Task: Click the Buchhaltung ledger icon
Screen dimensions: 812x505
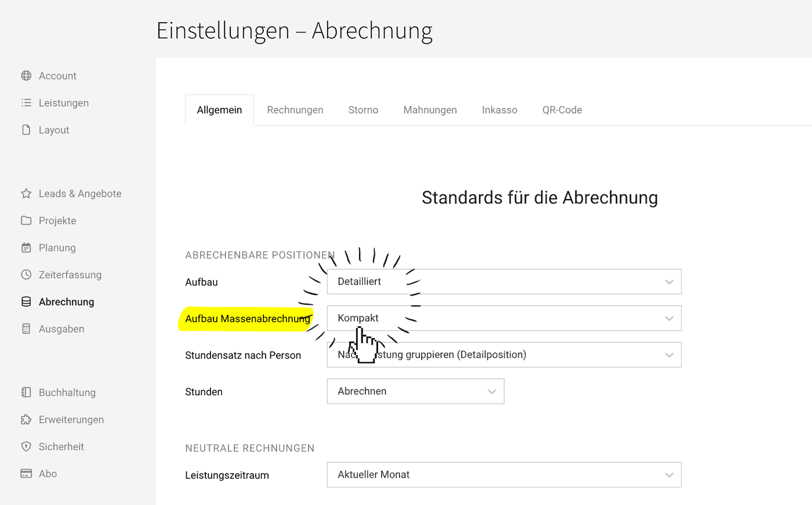Action: pos(26,392)
